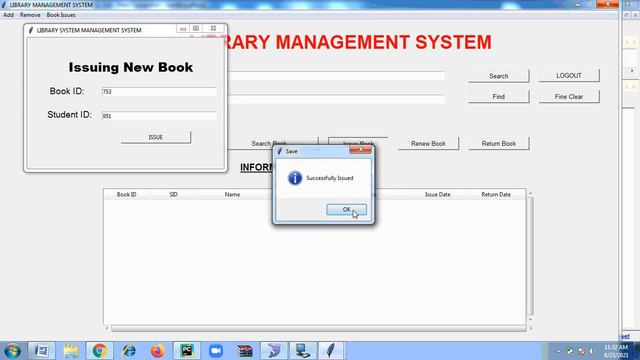Click the feather icon in Save dialog title
This screenshot has height=360, width=640.
(280, 151)
